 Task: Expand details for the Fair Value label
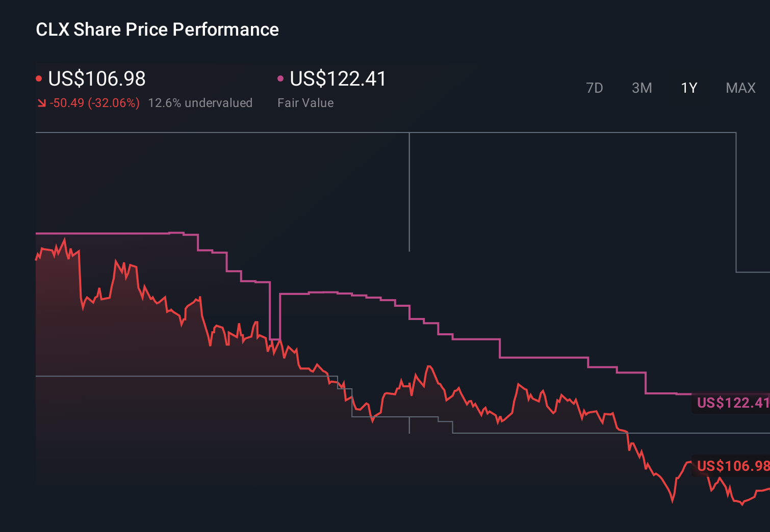[305, 103]
